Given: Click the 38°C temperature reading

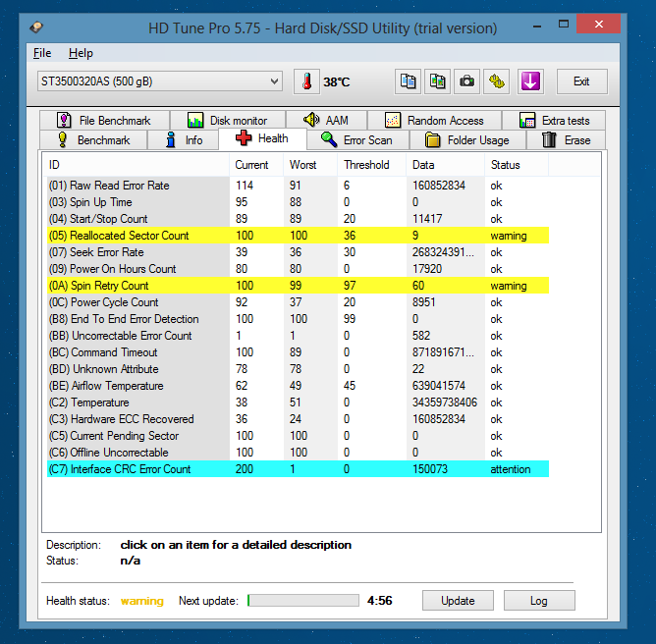Looking at the screenshot, I should 337,81.
